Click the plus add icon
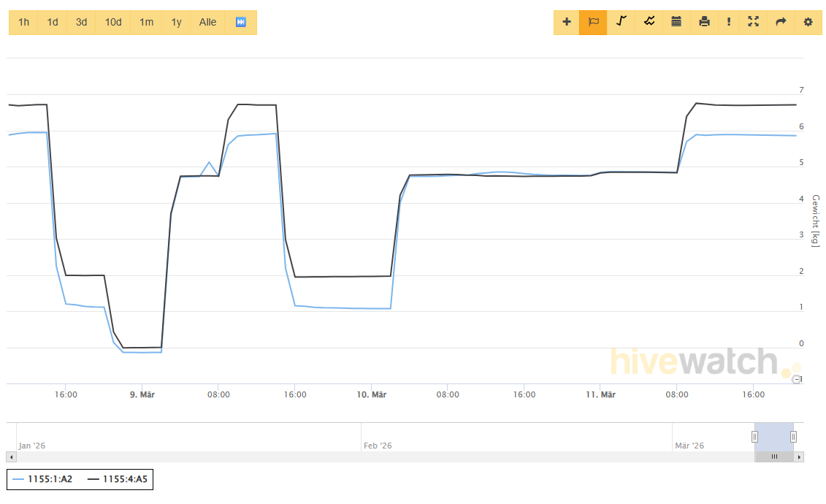The height and width of the screenshot is (504, 826). pos(567,22)
